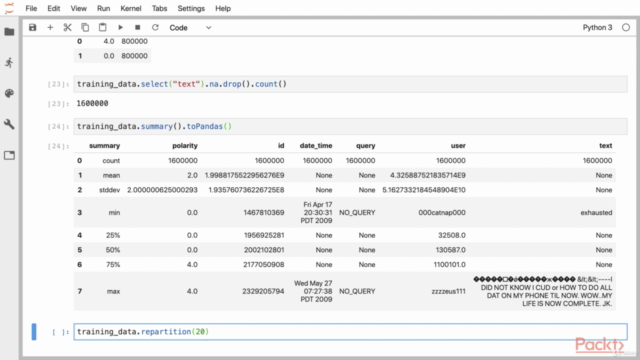640x360 pixels.
Task: Click the 50% id value 2002102801
Action: click(264, 250)
